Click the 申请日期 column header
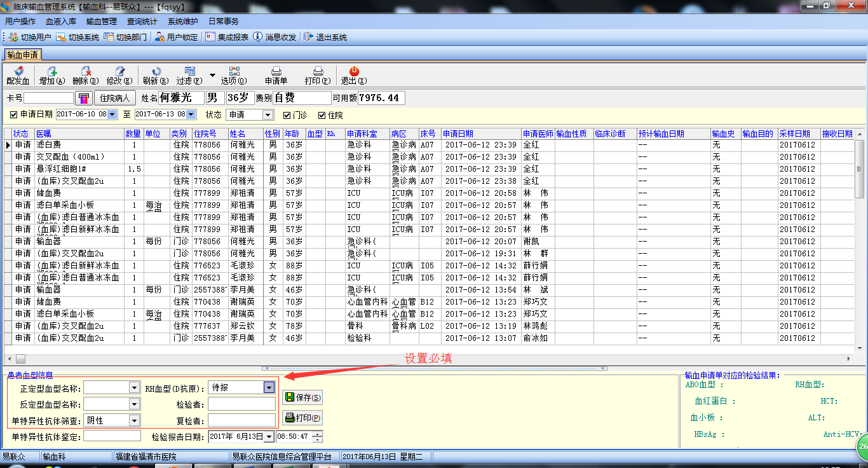 [481, 134]
